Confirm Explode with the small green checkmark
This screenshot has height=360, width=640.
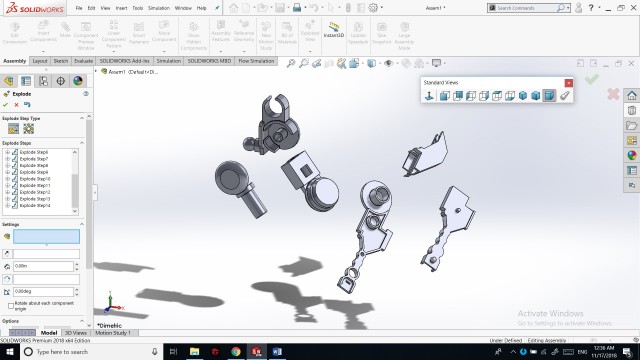point(5,105)
